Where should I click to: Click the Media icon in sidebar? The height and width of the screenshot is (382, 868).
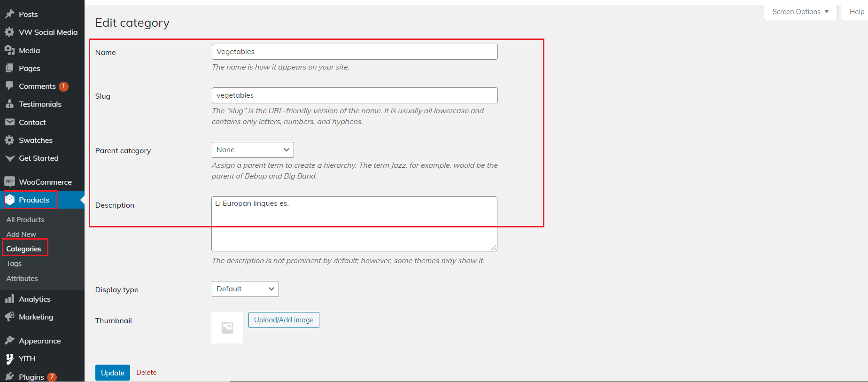9,50
